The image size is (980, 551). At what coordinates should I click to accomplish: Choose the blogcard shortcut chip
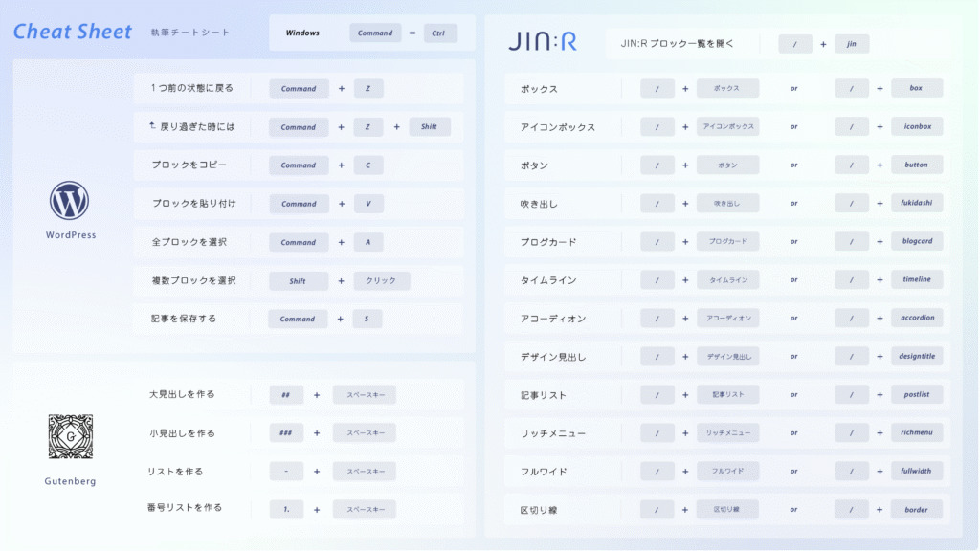[916, 241]
